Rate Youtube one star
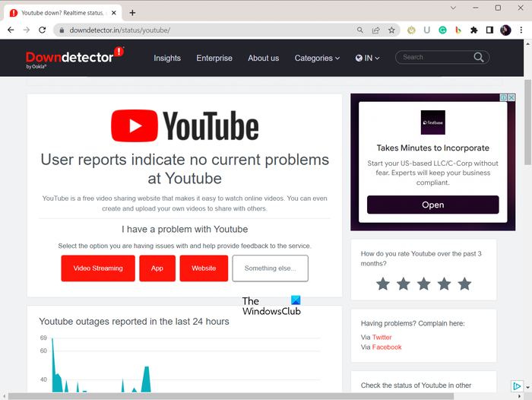Screen dimensions: 532x400 coord(383,284)
